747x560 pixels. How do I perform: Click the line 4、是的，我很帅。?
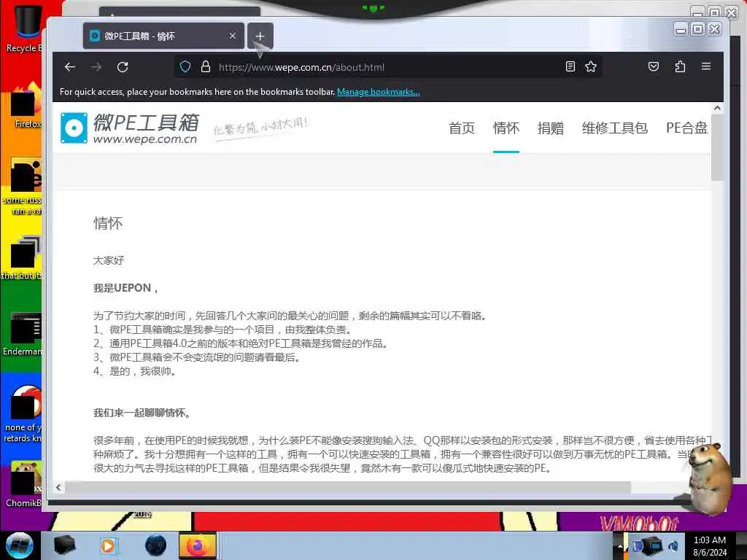coord(135,371)
